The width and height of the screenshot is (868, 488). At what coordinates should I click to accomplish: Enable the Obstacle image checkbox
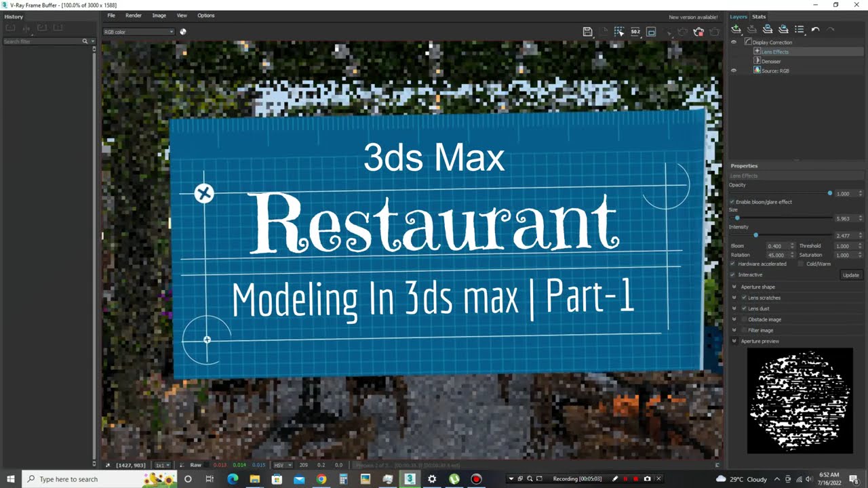click(x=745, y=319)
